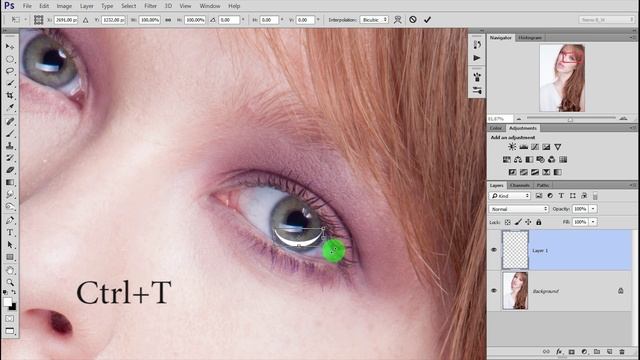The width and height of the screenshot is (640, 360).
Task: Adjust the Navigator zoom slider
Action: click(571, 119)
